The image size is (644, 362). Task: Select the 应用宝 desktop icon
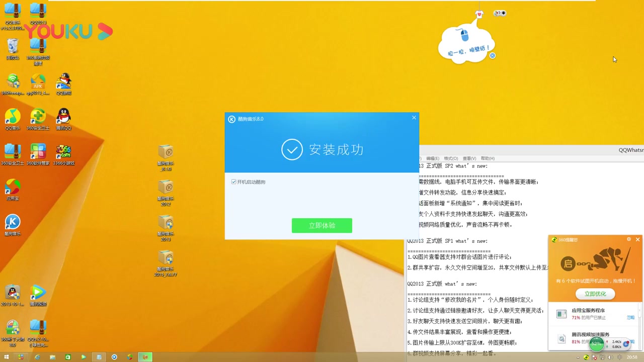click(x=13, y=190)
